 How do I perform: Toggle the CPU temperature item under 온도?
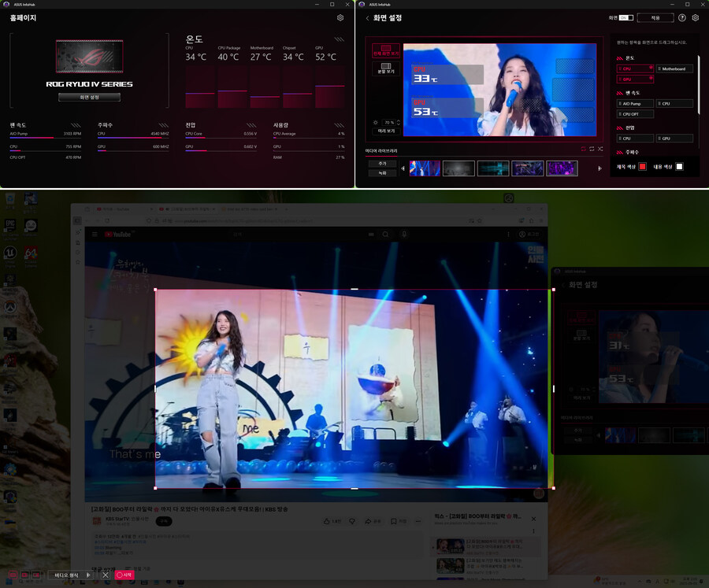[x=635, y=68]
